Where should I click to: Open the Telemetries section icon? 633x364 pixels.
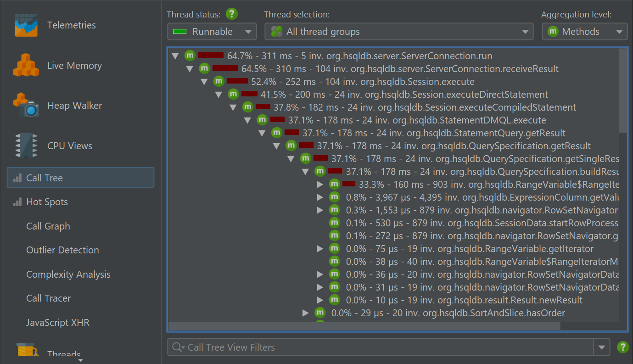click(x=26, y=25)
